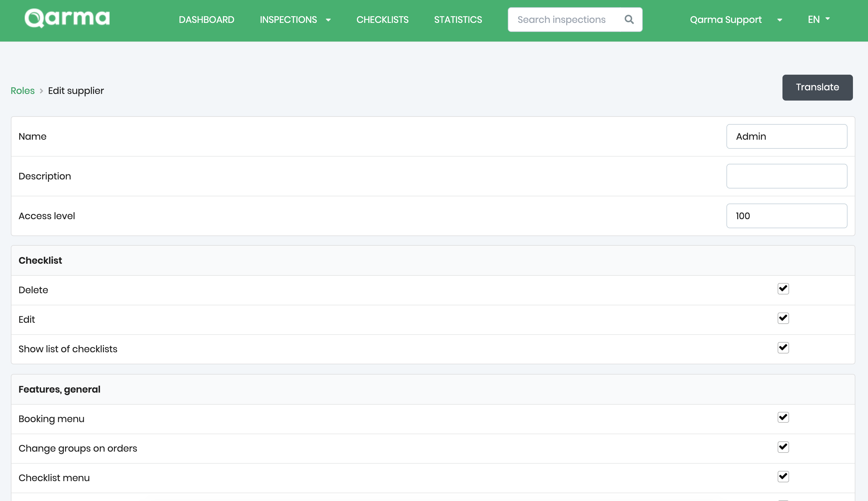
Task: Open the Statistics page
Action: click(458, 20)
